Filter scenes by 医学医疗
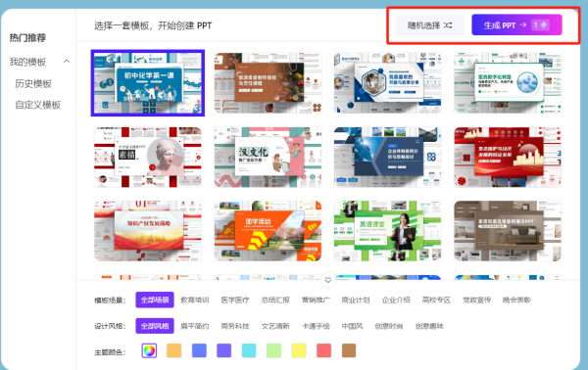 click(x=235, y=300)
